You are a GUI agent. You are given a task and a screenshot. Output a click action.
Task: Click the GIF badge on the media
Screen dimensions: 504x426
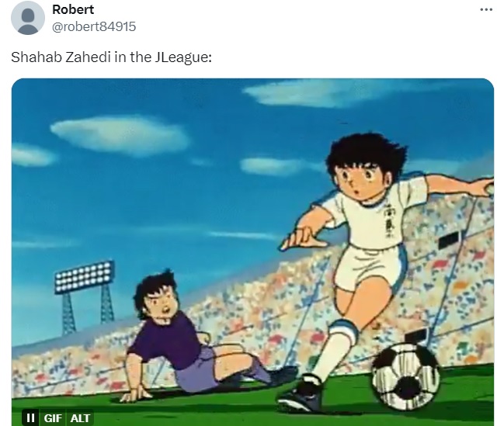click(x=53, y=418)
